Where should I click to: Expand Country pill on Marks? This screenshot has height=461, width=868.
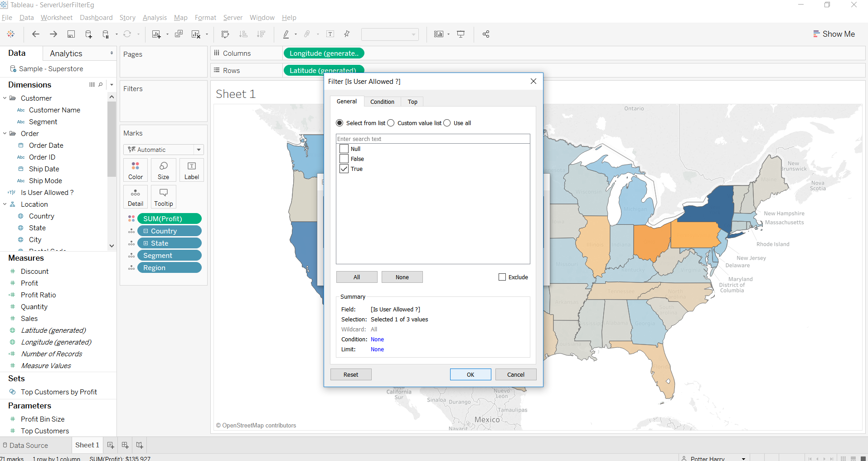point(146,231)
